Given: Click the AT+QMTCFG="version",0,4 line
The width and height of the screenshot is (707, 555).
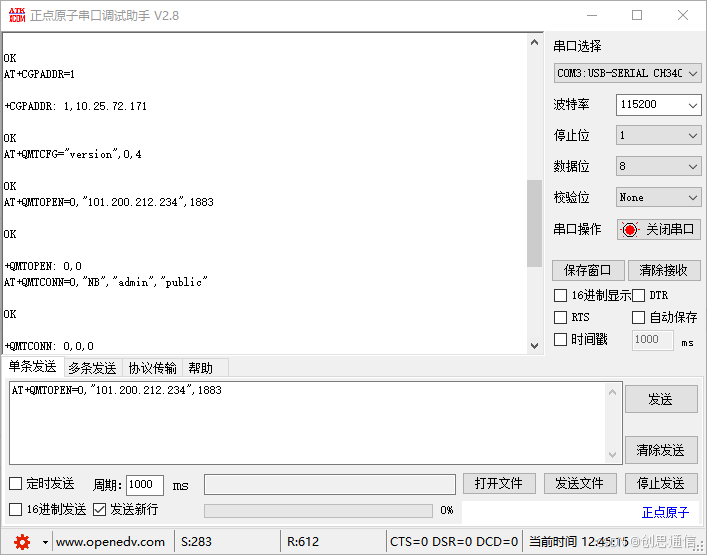Looking at the screenshot, I should point(73,155).
